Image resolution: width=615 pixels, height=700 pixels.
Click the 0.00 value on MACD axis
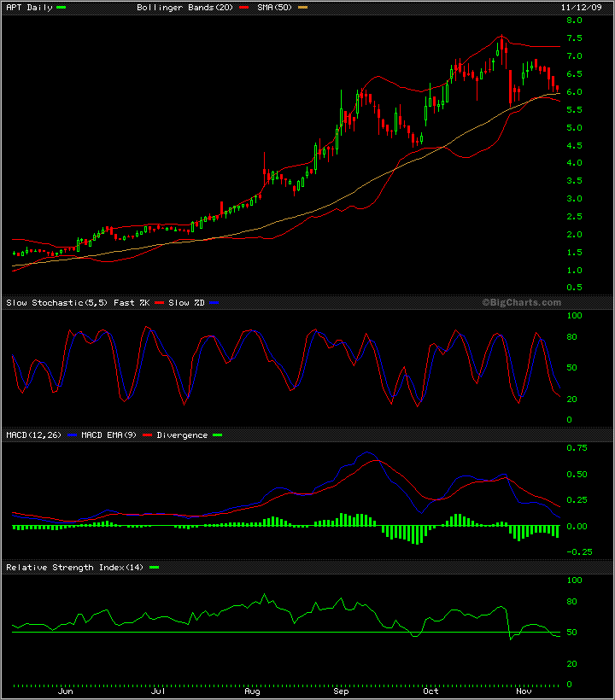pos(577,527)
